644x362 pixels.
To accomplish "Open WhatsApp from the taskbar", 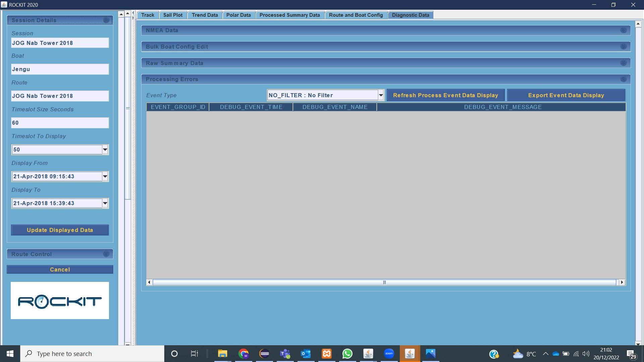I will (347, 354).
